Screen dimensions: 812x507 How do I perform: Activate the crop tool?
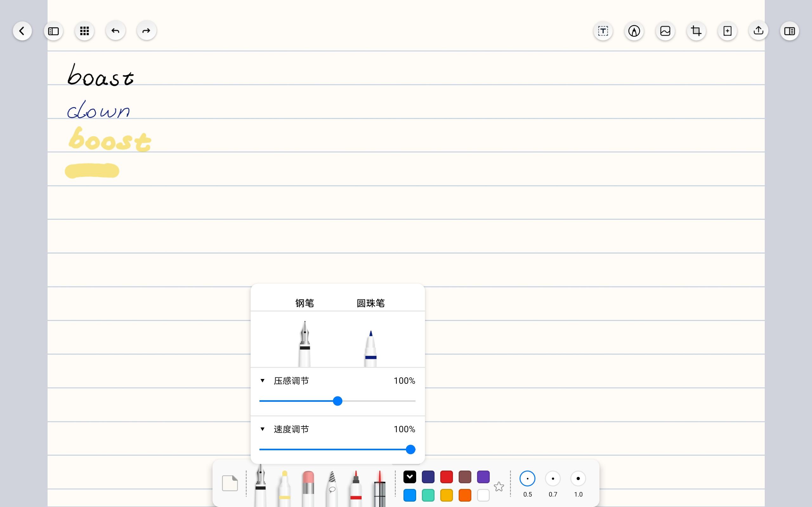coord(696,30)
